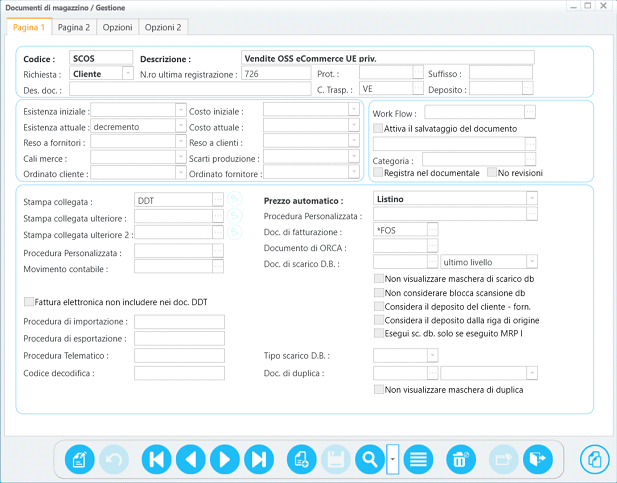The width and height of the screenshot is (617, 483).
Task: Click the copy documents icon at bottom right
Action: tap(595, 459)
